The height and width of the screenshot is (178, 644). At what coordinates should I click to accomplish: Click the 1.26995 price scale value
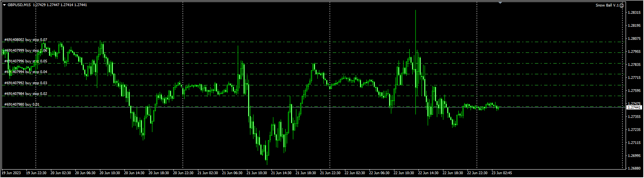pos(634,156)
